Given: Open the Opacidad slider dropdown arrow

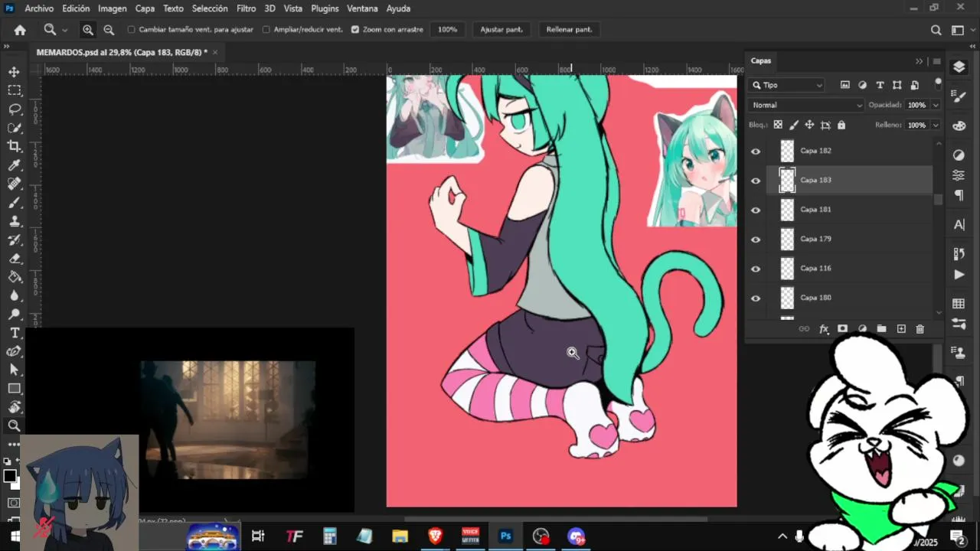Looking at the screenshot, I should pos(936,105).
